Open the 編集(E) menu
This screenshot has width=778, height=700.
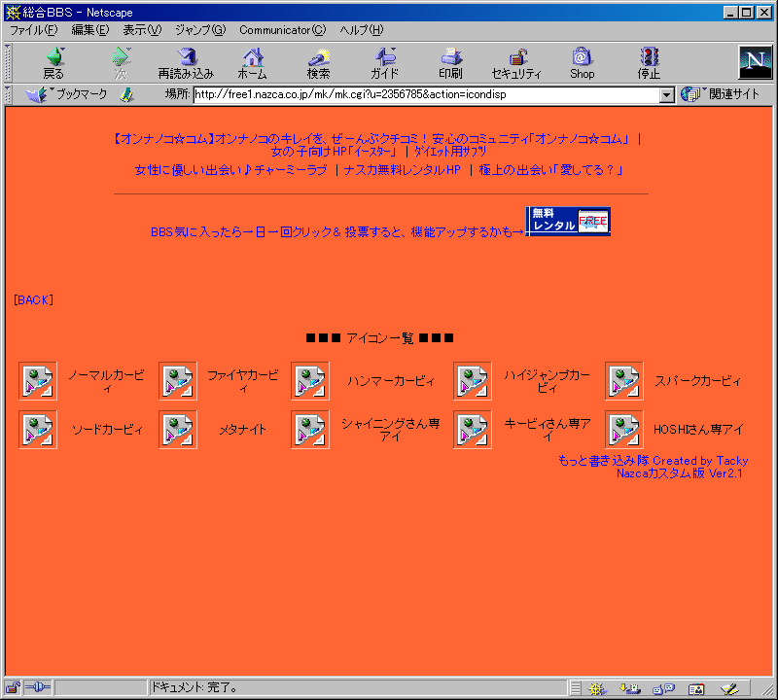(89, 30)
